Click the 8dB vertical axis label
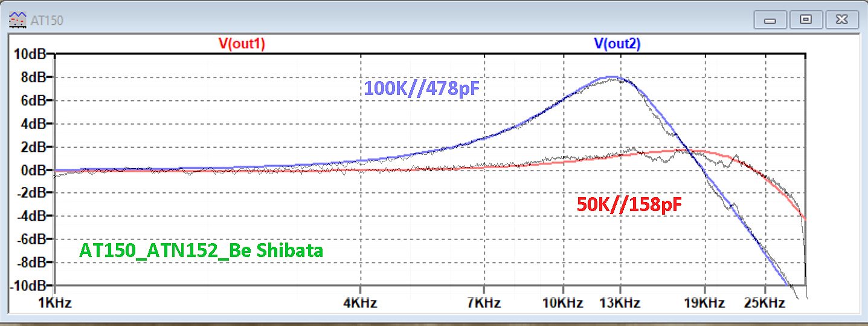The height and width of the screenshot is (326, 868). [x=33, y=77]
